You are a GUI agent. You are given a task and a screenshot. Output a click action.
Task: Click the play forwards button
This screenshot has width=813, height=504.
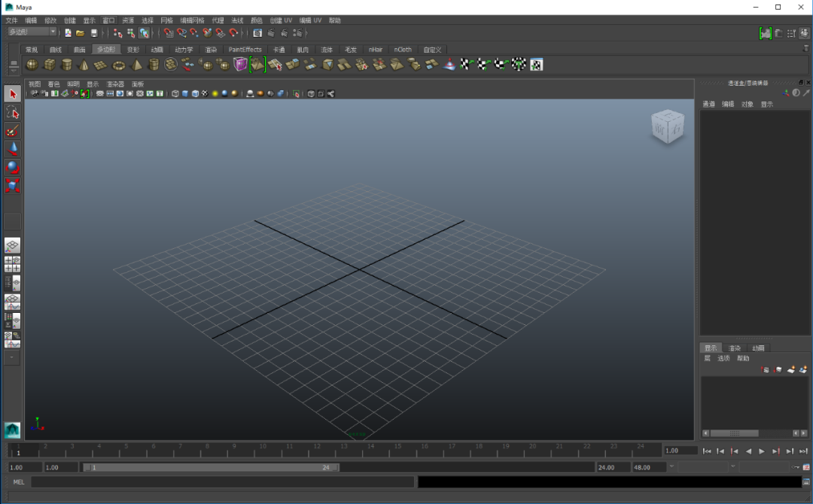click(762, 451)
